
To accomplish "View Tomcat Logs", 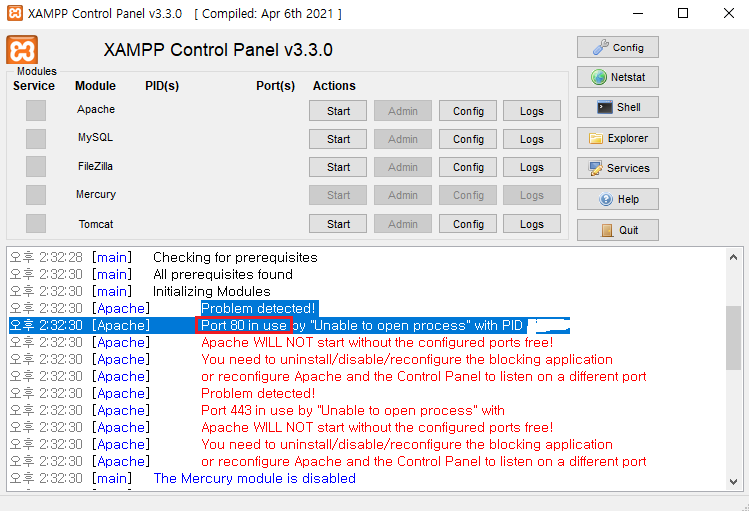I will 532,224.
